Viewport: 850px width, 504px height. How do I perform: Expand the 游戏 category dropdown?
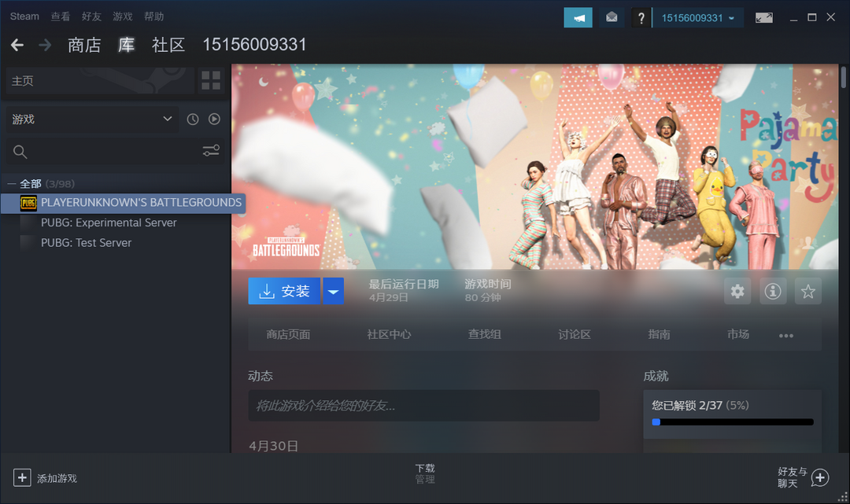(x=91, y=119)
